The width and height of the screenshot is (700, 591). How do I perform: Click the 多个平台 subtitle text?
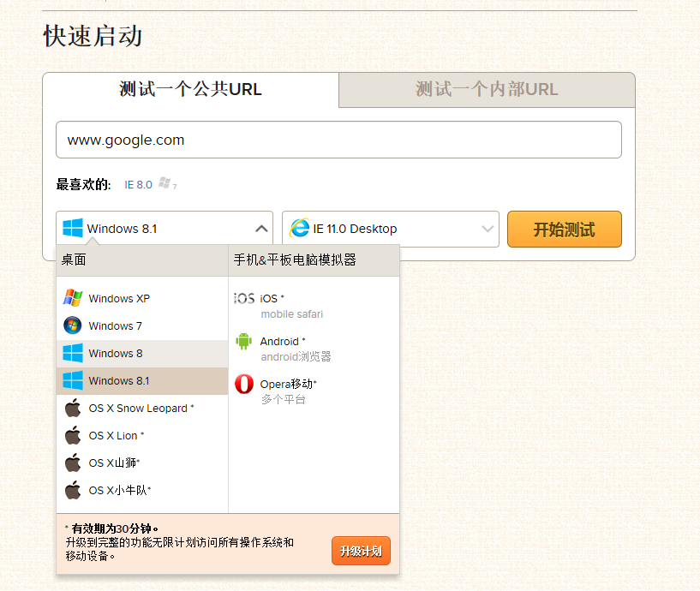pos(284,399)
